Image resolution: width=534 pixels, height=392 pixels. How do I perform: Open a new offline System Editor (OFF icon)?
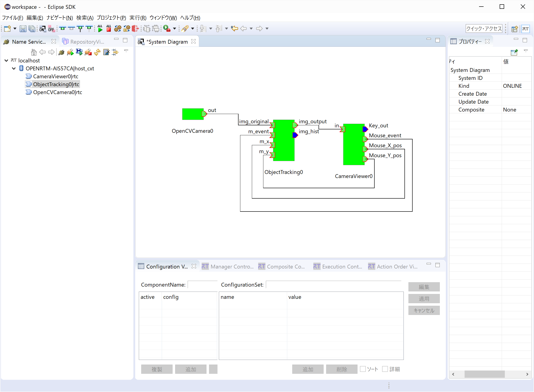[x=51, y=29]
